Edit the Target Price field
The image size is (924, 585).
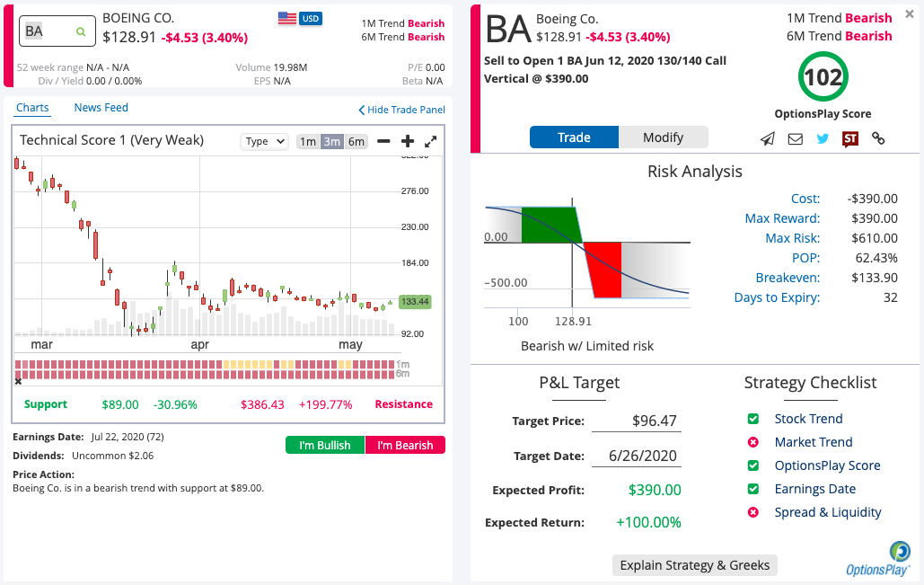[637, 421]
